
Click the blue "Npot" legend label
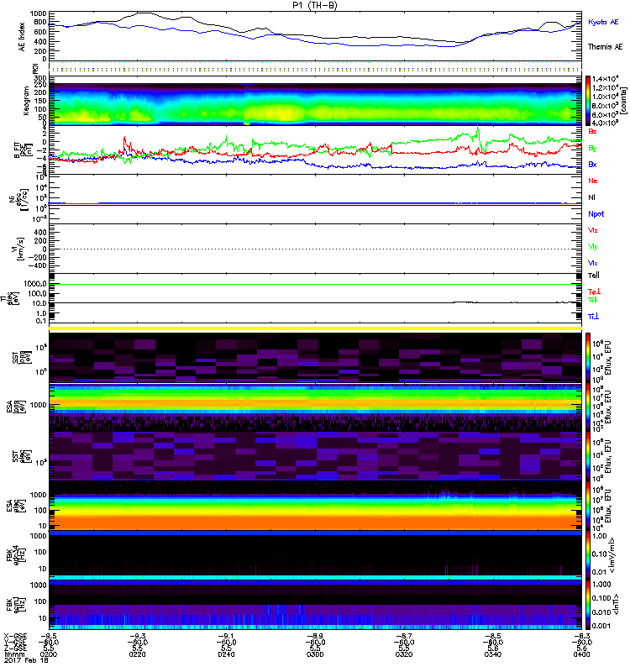point(596,214)
